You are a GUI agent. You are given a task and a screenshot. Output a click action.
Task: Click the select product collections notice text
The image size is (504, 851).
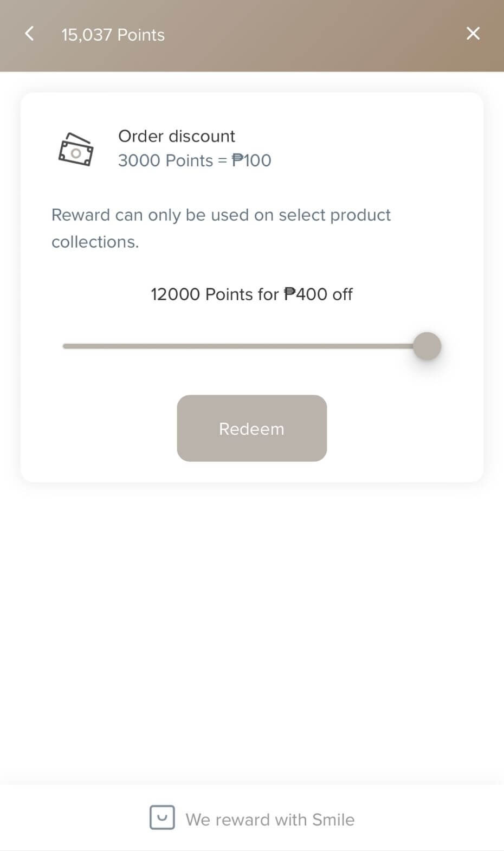(221, 228)
